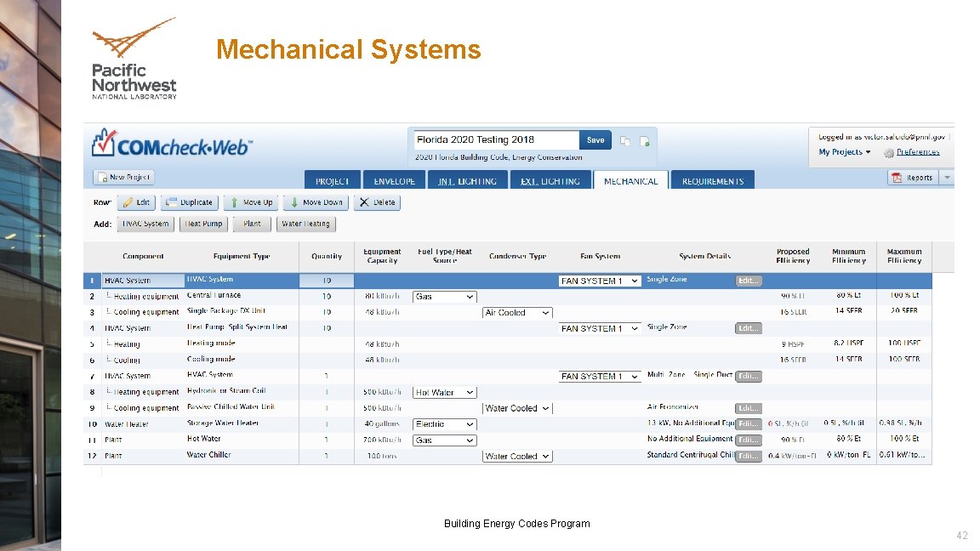980x551 pixels.
Task: Open the Preferences gear icon
Action: coord(890,151)
